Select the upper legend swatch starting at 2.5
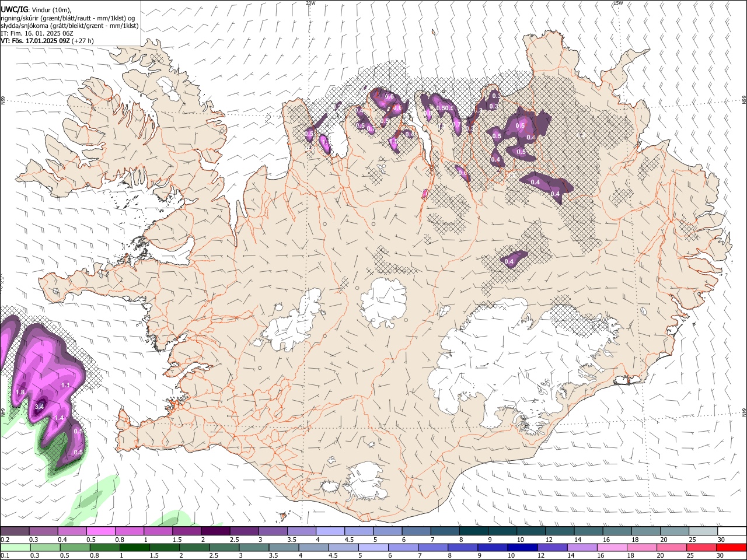The height and width of the screenshot is (560, 747). coord(244,531)
